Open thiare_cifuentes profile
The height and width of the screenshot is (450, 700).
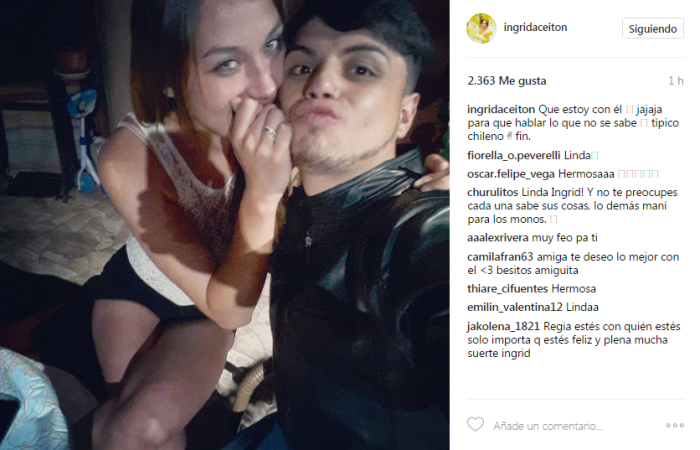[508, 289]
